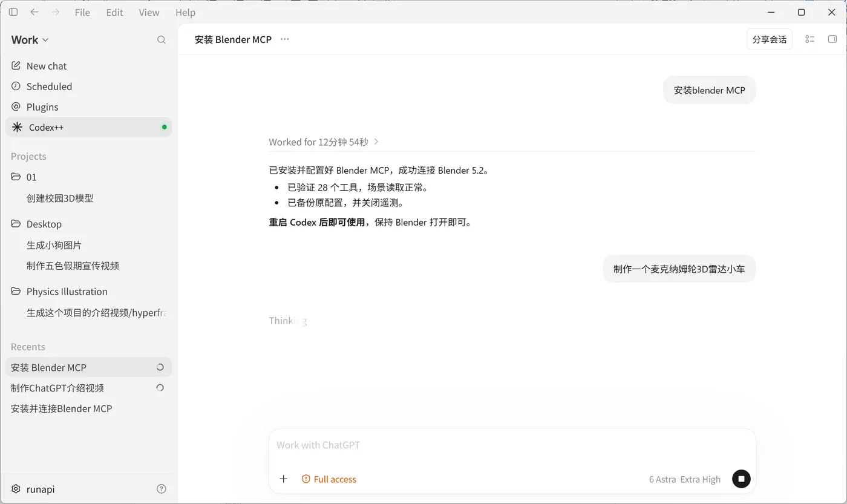Focus the Work with ChatGPT input field
Screen dimensions: 847x504
(x=512, y=445)
